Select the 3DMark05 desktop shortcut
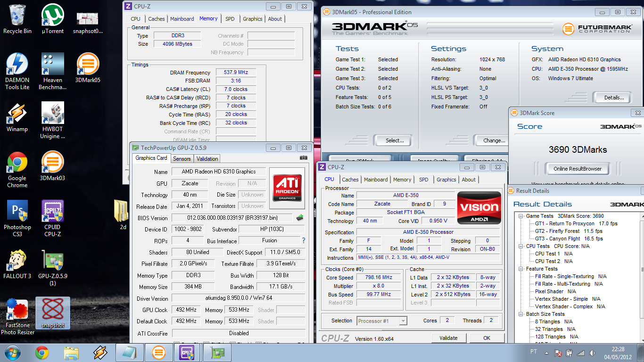644x362 pixels. 88,68
